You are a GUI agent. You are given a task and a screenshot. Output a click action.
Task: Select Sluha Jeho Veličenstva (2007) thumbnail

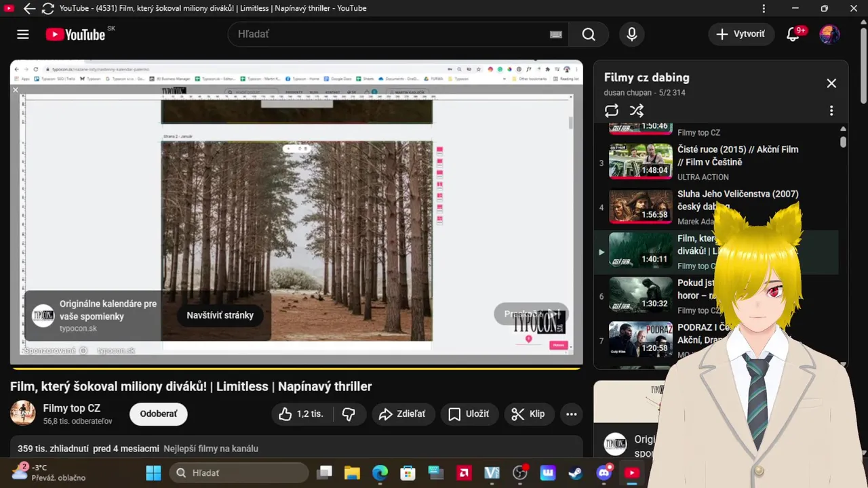click(x=641, y=206)
